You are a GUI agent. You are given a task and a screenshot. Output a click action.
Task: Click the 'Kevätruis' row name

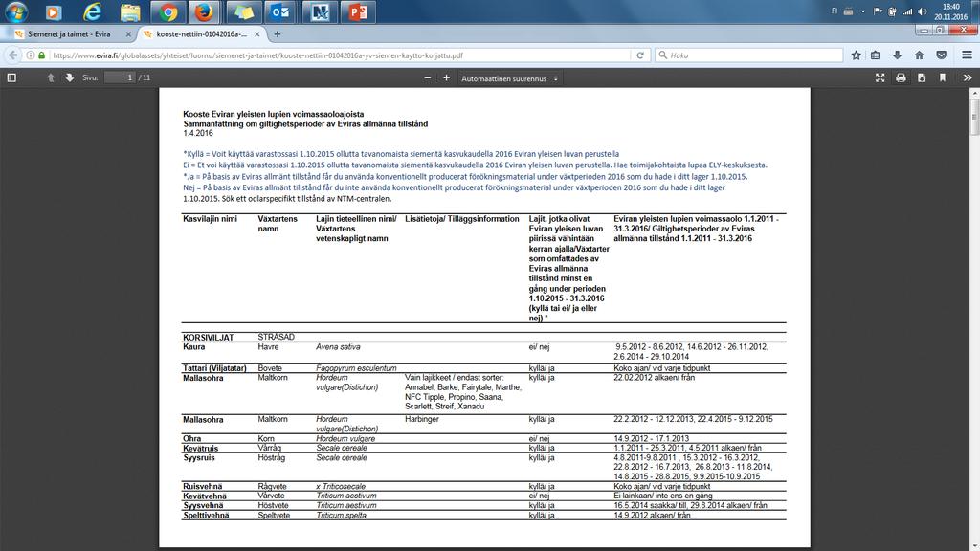pos(201,448)
